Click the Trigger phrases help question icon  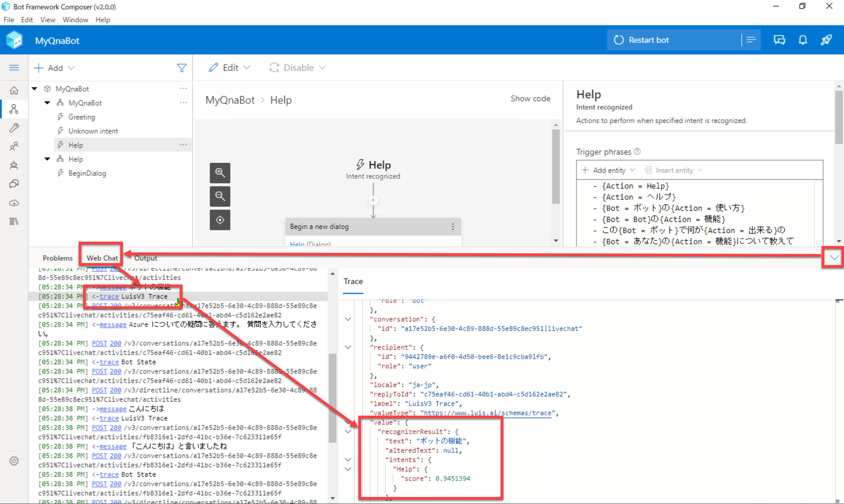(637, 152)
